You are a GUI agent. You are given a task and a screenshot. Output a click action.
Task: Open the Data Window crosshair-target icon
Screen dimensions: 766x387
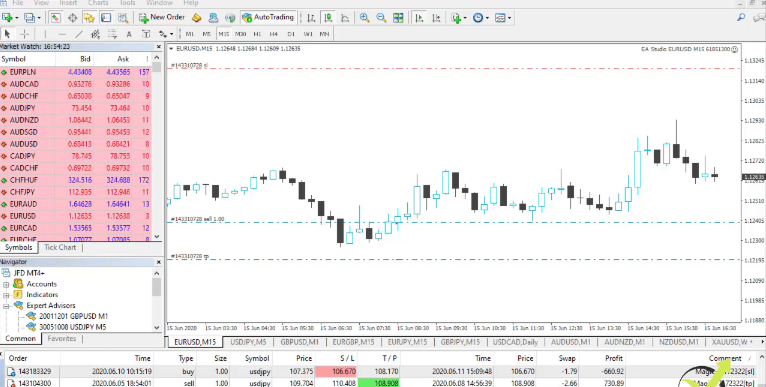tap(72, 18)
